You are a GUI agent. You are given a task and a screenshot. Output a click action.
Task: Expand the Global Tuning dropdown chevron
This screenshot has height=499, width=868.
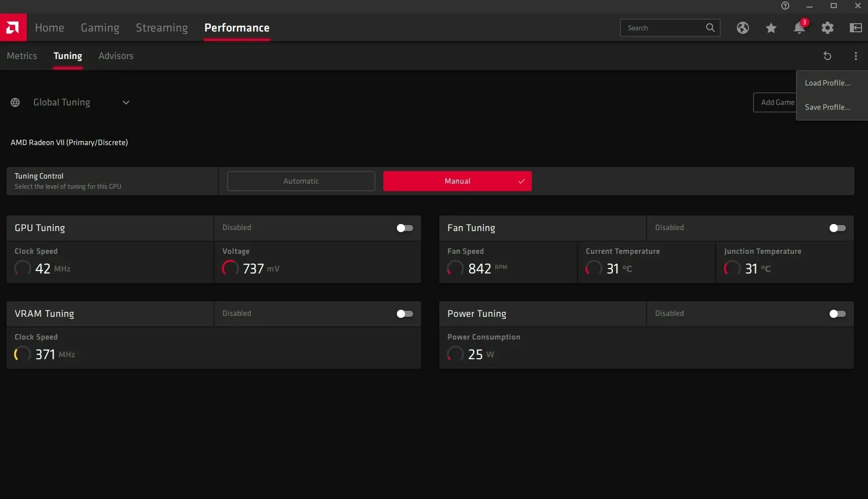coord(126,102)
